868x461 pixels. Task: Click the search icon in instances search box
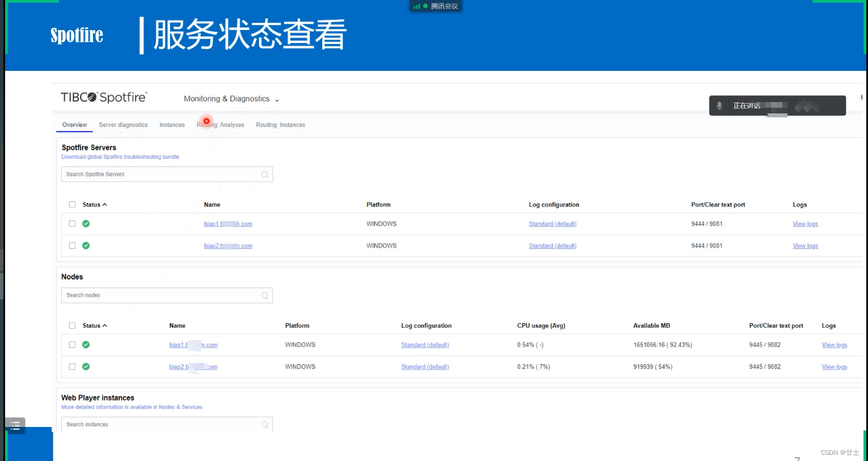(x=265, y=425)
